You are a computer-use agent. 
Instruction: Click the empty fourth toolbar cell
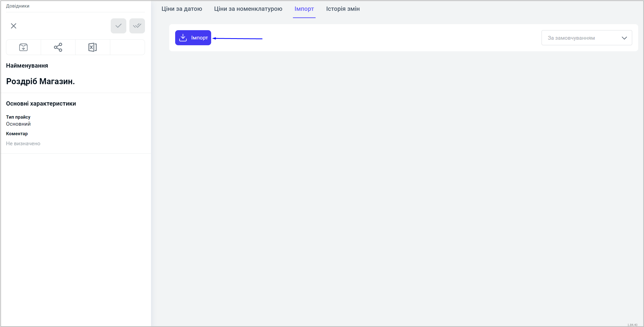(x=127, y=47)
